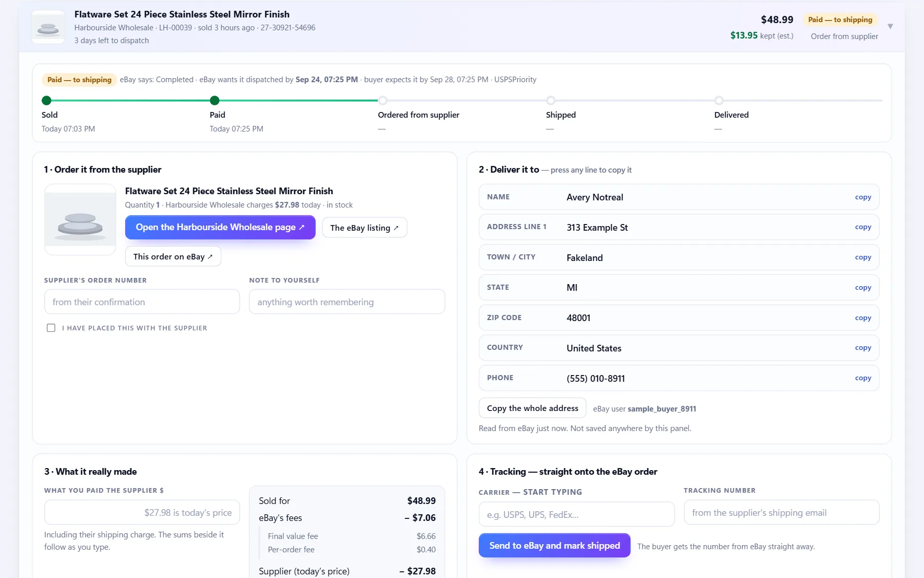Image resolution: width=924 pixels, height=578 pixels.
Task: Copy the buyer name Avery Notreal
Action: [863, 197]
